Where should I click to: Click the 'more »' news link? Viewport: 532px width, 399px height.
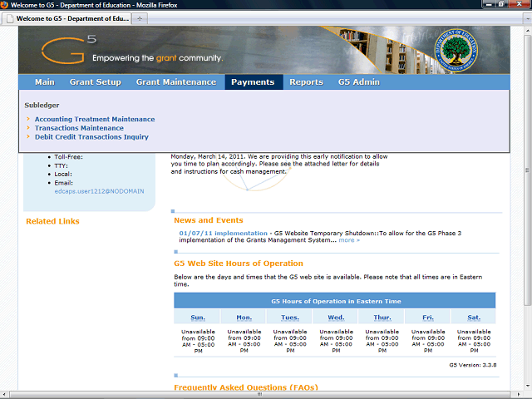(348, 240)
